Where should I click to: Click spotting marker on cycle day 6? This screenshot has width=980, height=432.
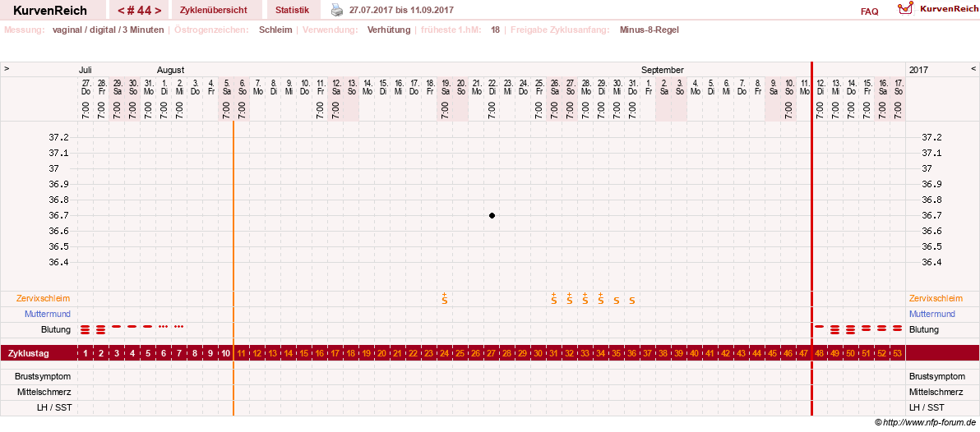pos(163,327)
